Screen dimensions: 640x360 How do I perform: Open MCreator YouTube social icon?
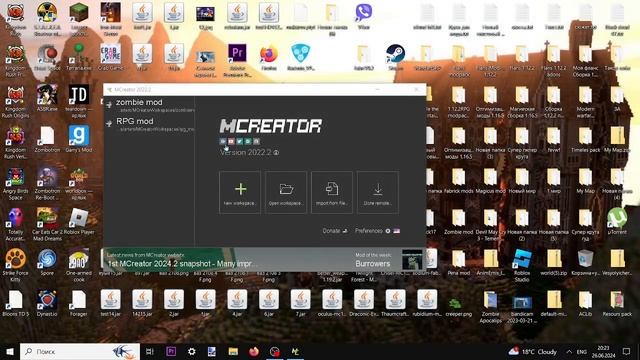tap(231, 141)
